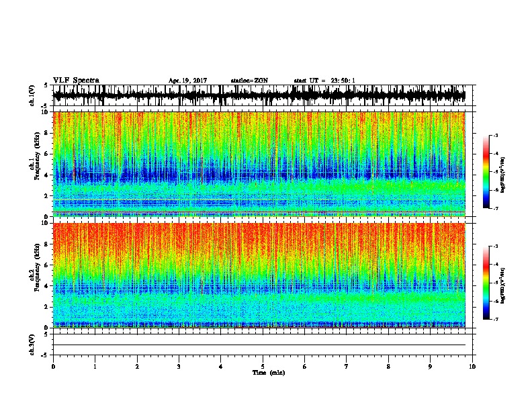Screen dimensions: 532x411
Task: Click the ch.1 spectrogram color scale bar
Action: pos(486,172)
